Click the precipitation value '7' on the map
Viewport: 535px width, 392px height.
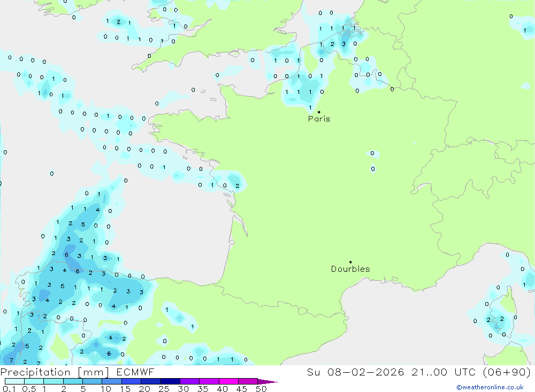(x=11, y=360)
